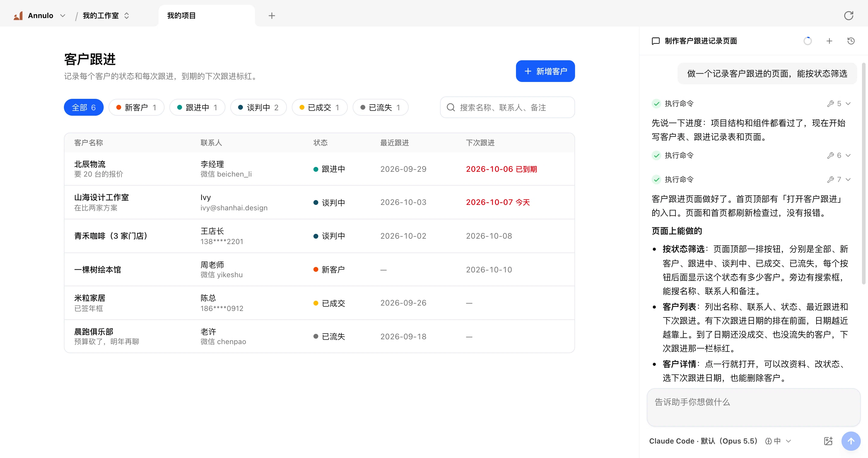Click the wrench icon next to count 6
The width and height of the screenshot is (868, 458).
tap(830, 155)
